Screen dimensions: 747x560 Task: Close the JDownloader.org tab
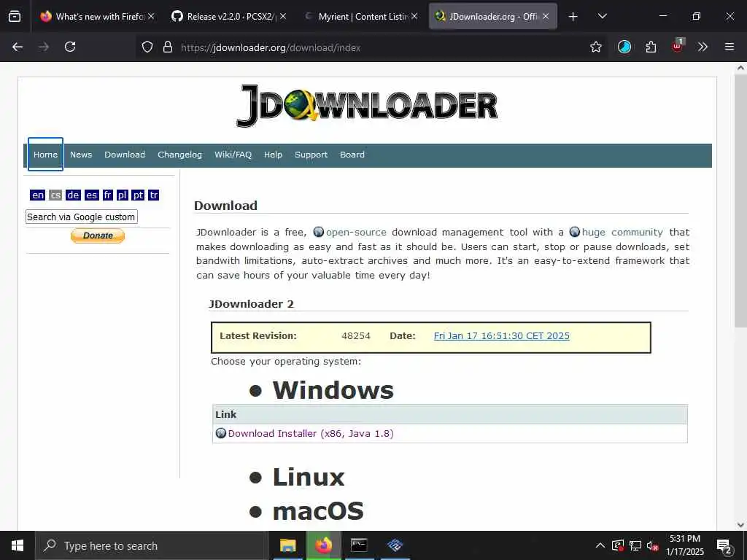[546, 16]
